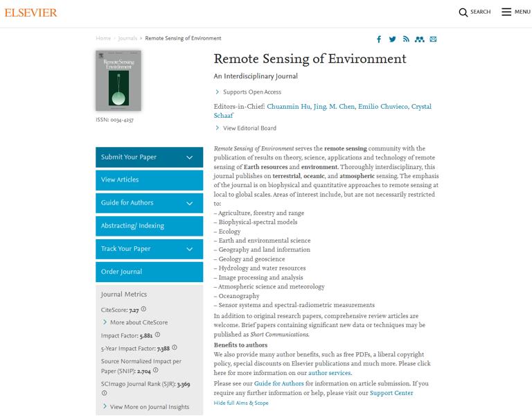Viewport: 532px width, 418px height.
Task: Share journal page on Facebook
Action: pyautogui.click(x=379, y=40)
